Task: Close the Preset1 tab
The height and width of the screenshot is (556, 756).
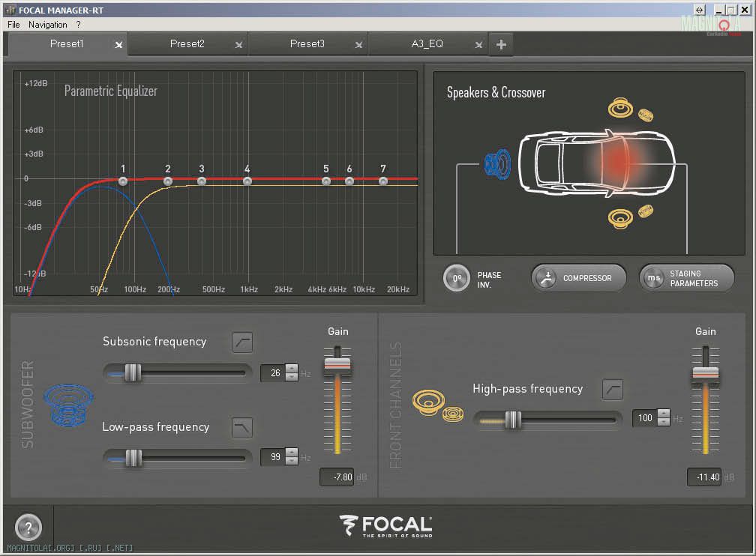Action: 118,45
